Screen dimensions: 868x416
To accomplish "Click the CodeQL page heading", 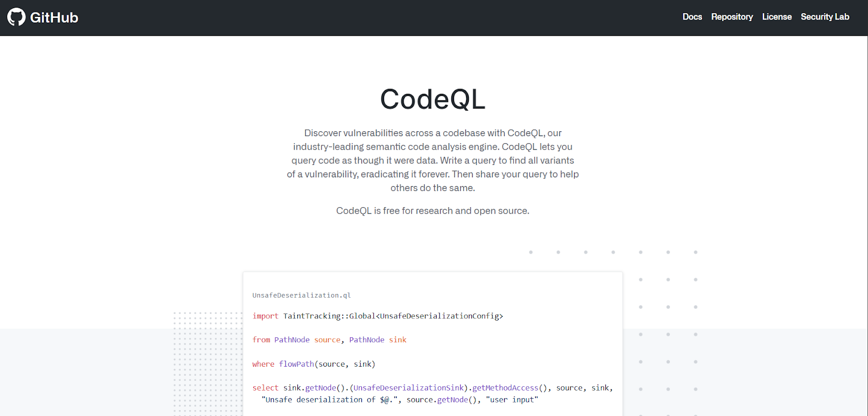I will coord(433,99).
